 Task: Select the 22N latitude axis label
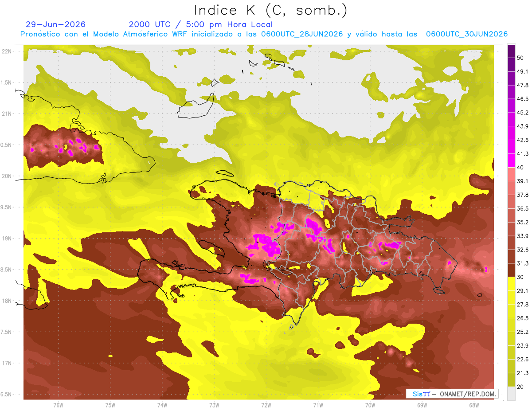[7, 51]
